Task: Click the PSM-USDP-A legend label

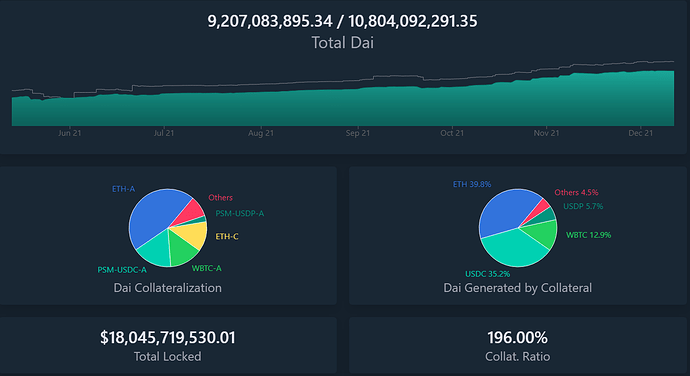Action: tap(240, 214)
